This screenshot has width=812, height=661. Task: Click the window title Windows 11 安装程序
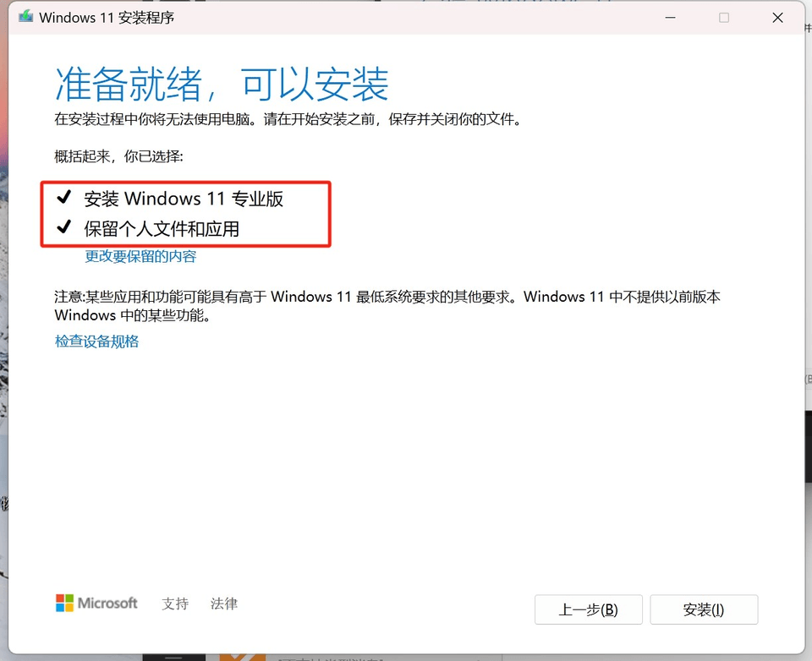coord(107,17)
